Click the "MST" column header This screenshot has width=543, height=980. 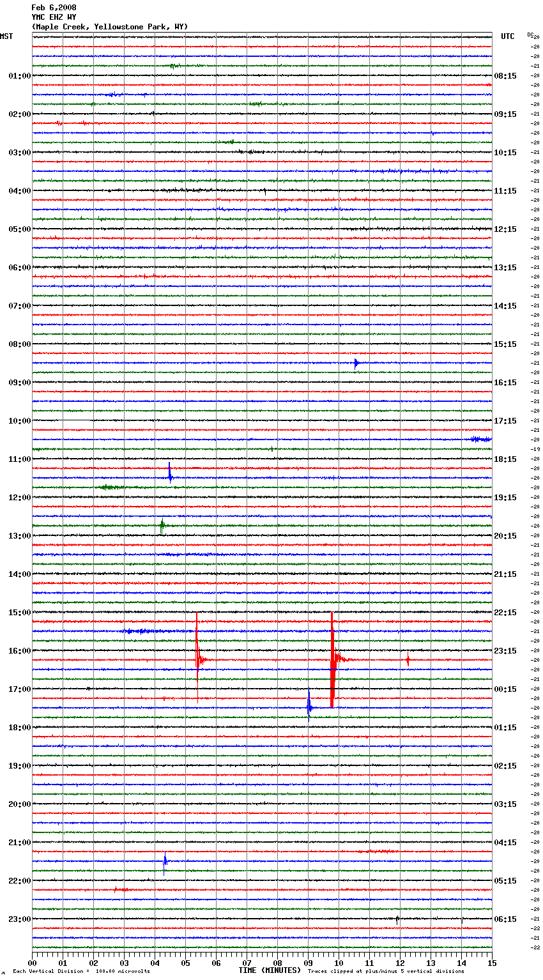pyautogui.click(x=6, y=36)
